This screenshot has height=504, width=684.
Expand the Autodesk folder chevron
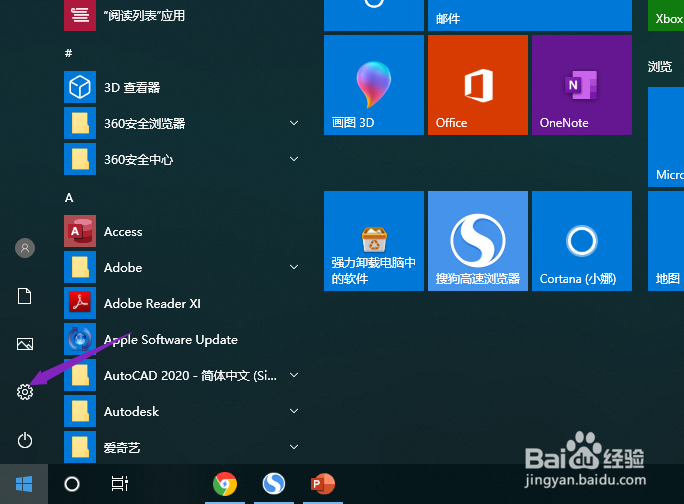pyautogui.click(x=294, y=411)
